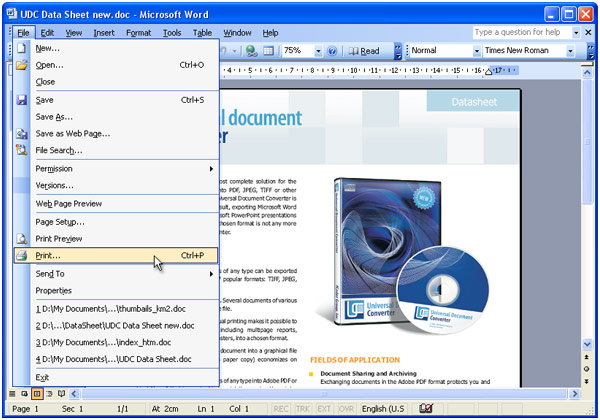The height and width of the screenshot is (420, 600).
Task: Click the Select Browse Object button
Action: coord(586,369)
